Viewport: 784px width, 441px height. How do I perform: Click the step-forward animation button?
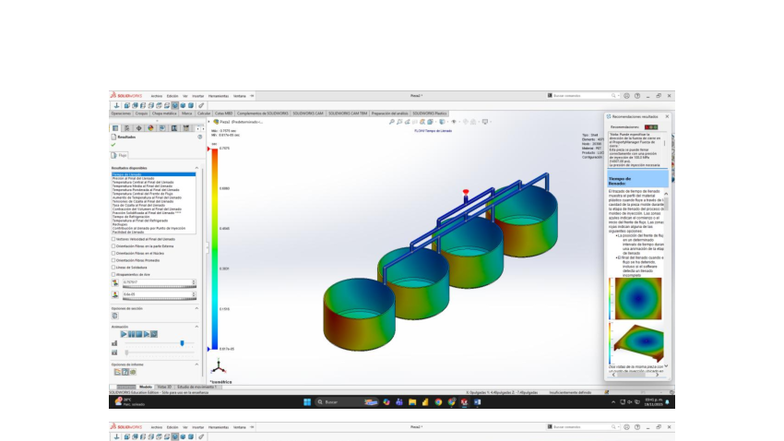coord(146,334)
